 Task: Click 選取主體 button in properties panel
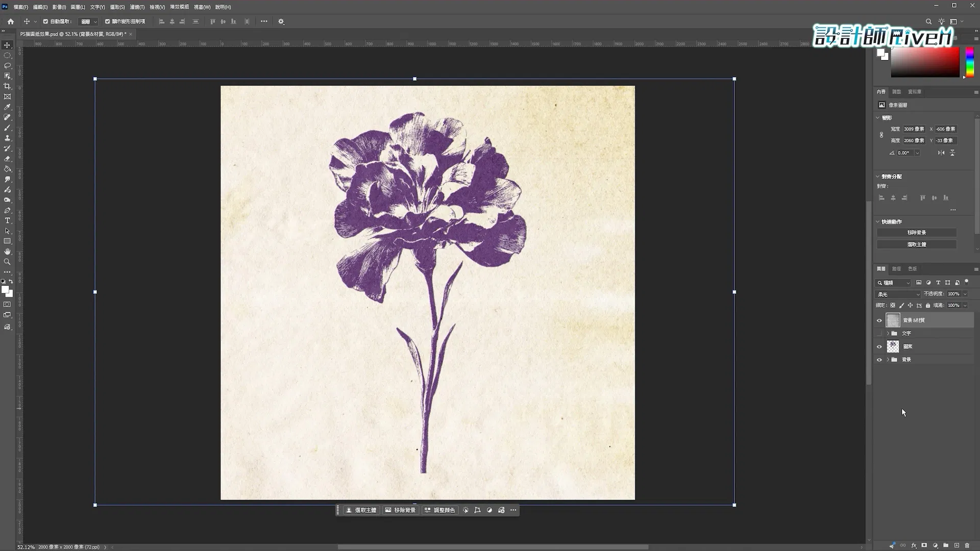pyautogui.click(x=917, y=244)
